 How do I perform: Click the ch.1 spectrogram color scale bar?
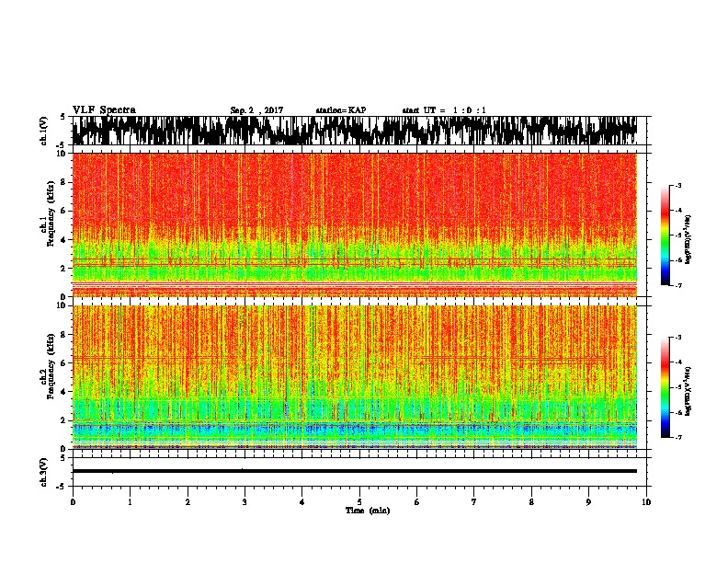click(665, 236)
